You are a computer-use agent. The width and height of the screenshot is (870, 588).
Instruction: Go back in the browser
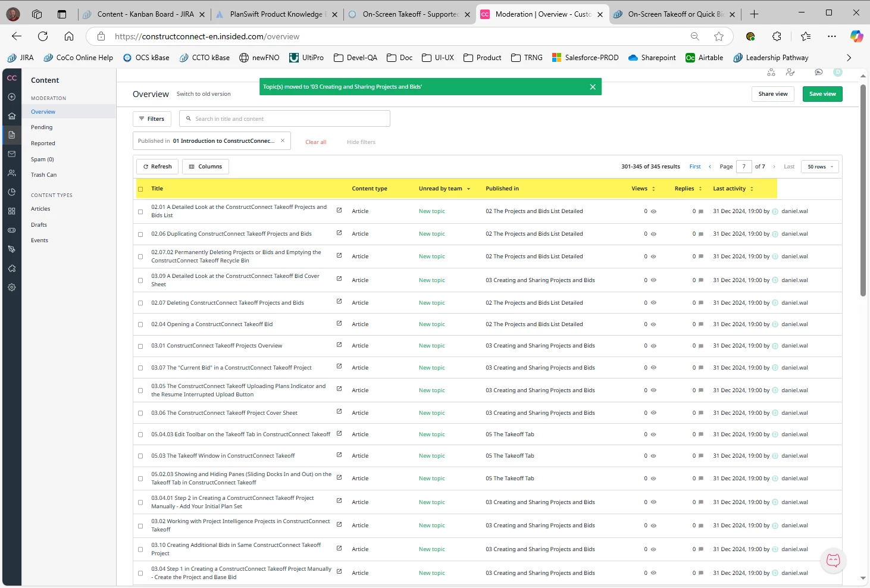click(17, 36)
